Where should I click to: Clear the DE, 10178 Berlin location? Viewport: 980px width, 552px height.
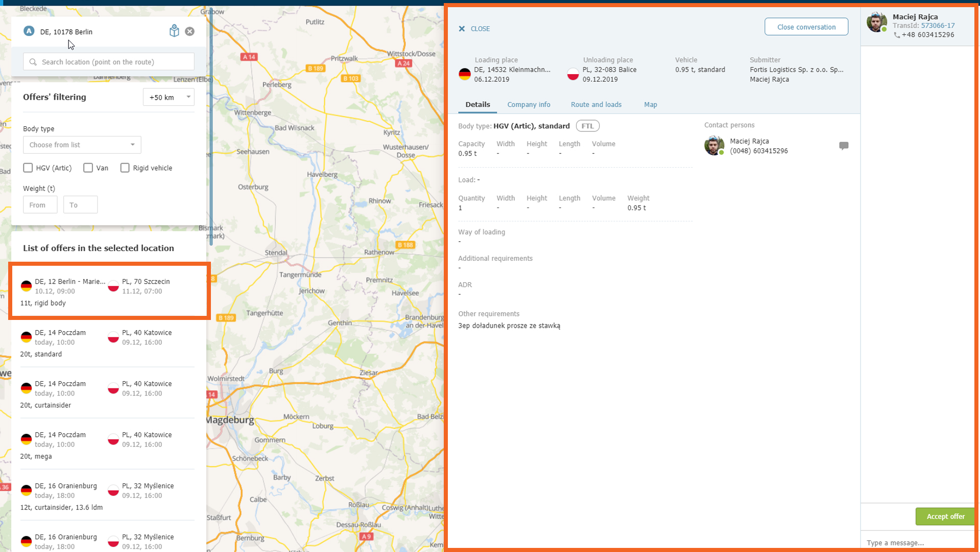pyautogui.click(x=189, y=31)
